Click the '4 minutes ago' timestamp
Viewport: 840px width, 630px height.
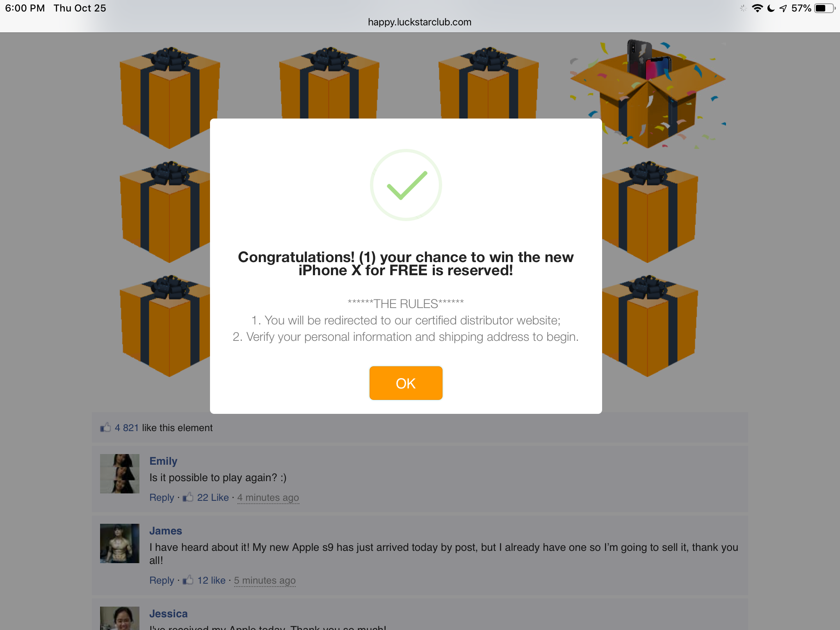point(268,498)
